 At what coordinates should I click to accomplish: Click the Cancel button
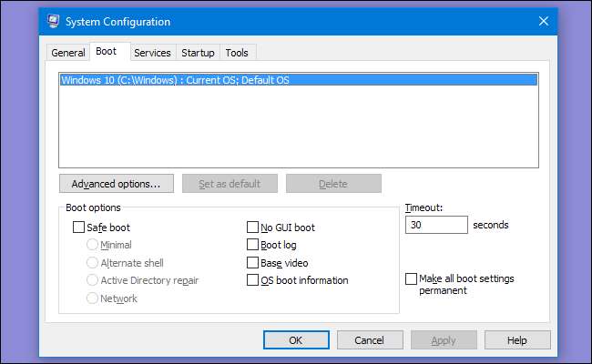(x=370, y=340)
